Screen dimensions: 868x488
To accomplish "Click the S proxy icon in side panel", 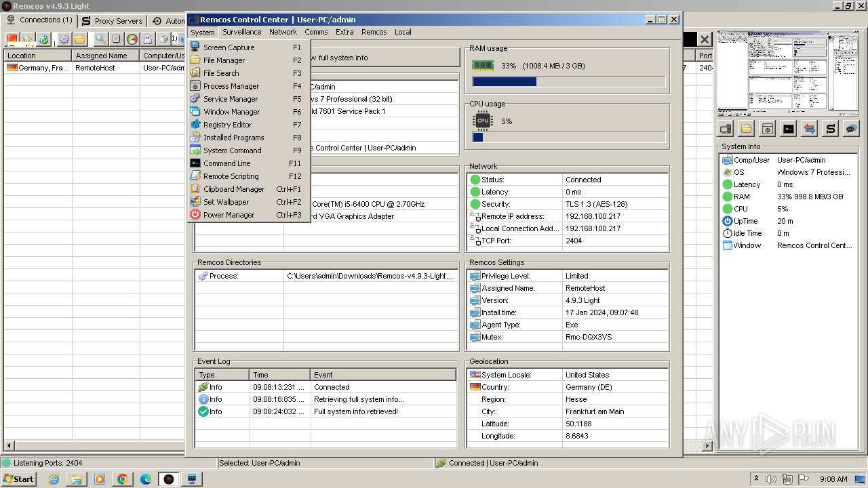I will coord(831,129).
